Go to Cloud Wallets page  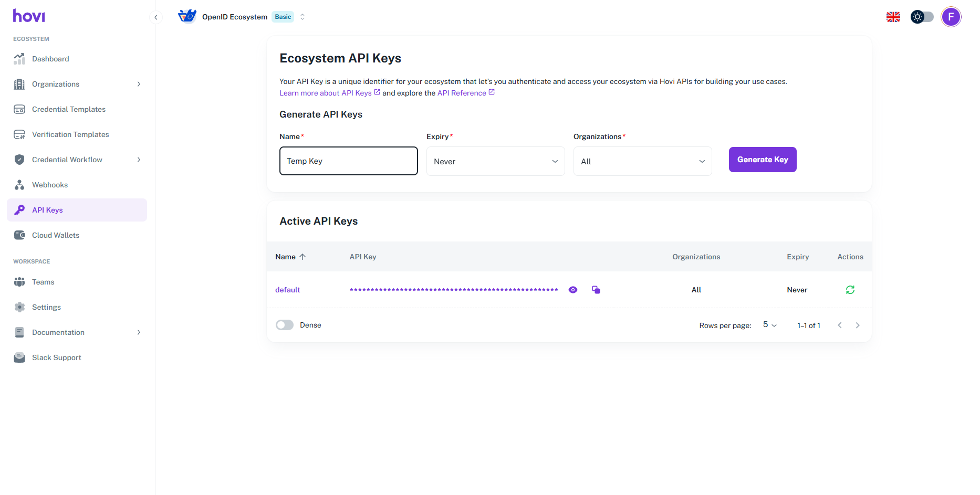(x=56, y=235)
